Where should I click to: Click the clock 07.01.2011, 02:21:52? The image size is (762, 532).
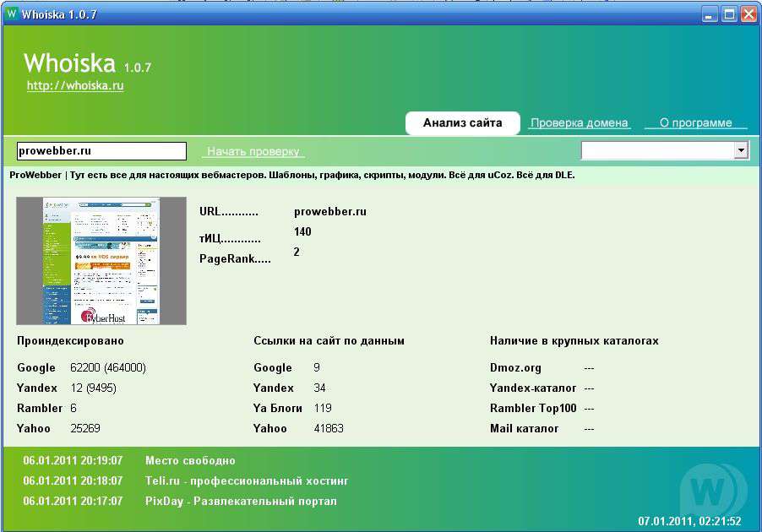[x=689, y=521]
